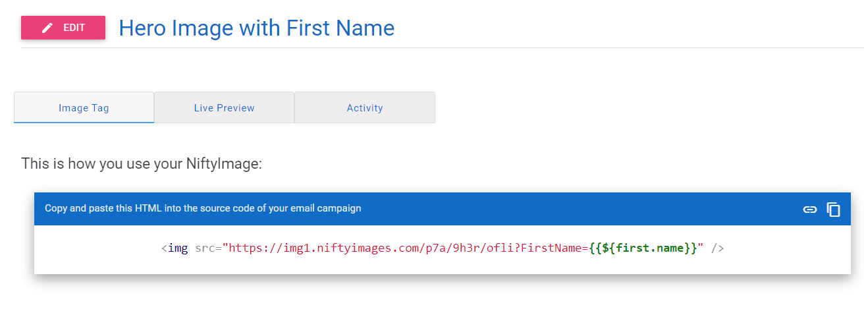Switch to the Image Tag tab
868x315 pixels.
click(x=84, y=108)
